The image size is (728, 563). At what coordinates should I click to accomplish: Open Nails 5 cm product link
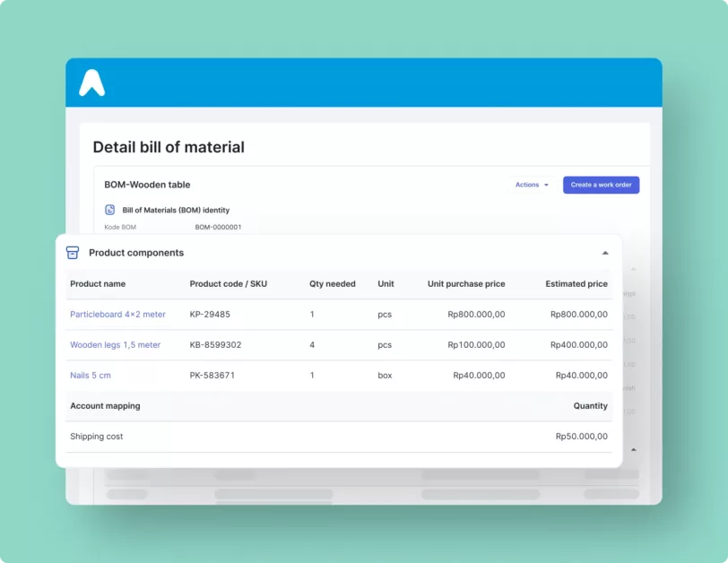point(91,376)
